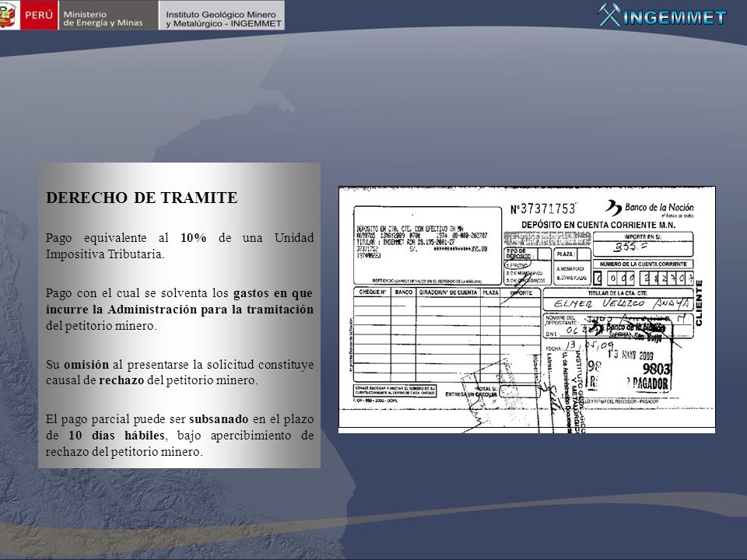Click the TIPO DE DEPÓSITO box
This screenshot has width=747, height=560.
click(528, 266)
